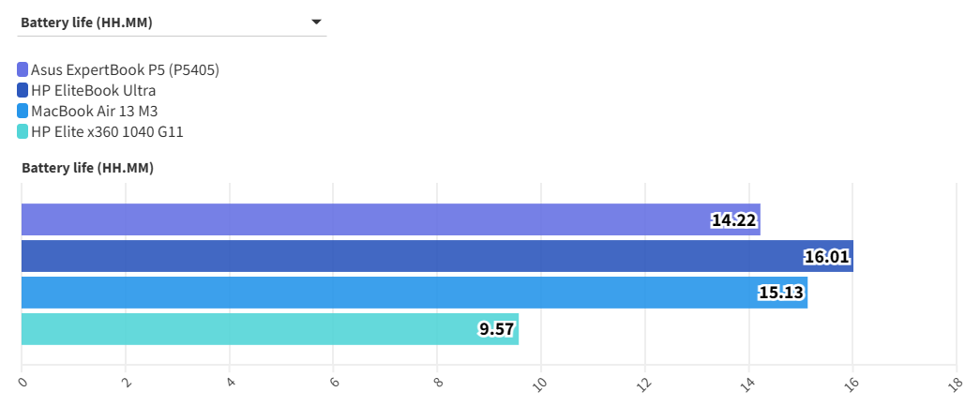This screenshot has height=407, width=980.
Task: Click the 9.57 value label
Action: tap(497, 329)
